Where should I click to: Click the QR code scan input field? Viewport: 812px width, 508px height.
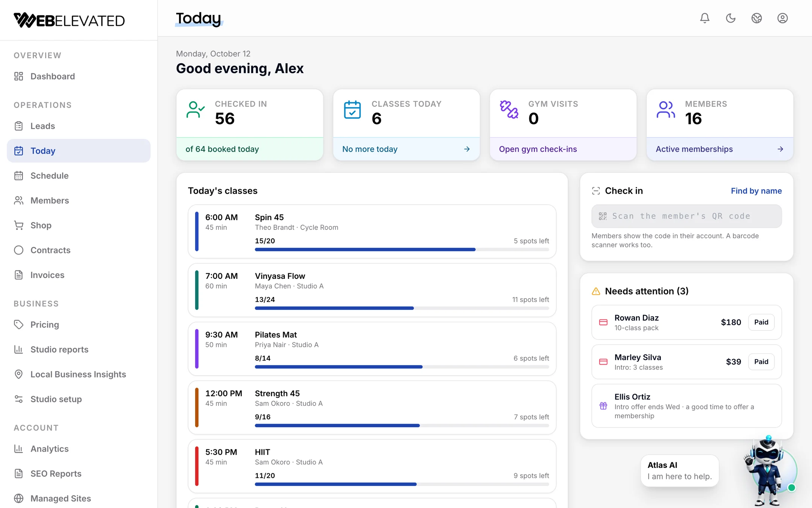tap(686, 216)
